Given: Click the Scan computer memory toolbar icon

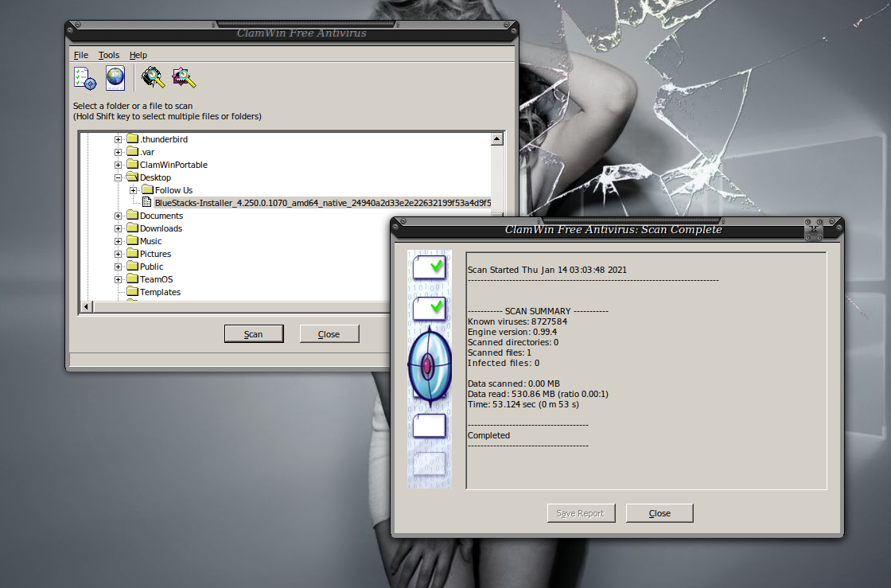Looking at the screenshot, I should pos(153,78).
